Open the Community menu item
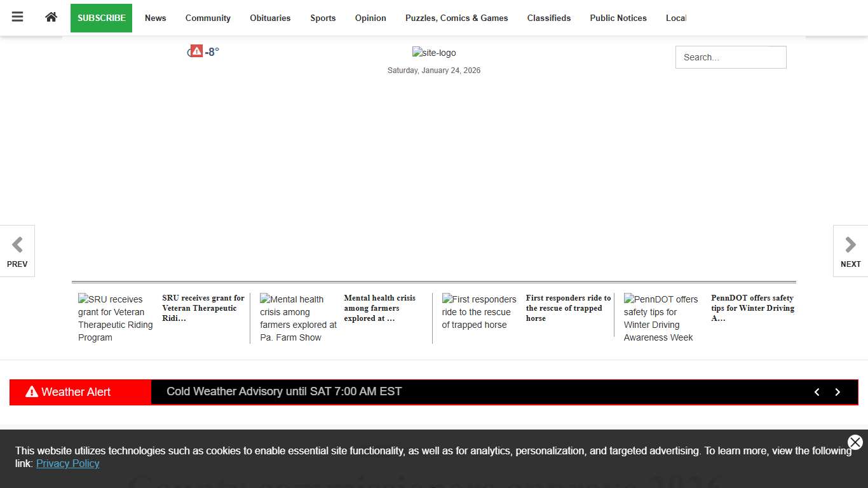 pos(208,18)
